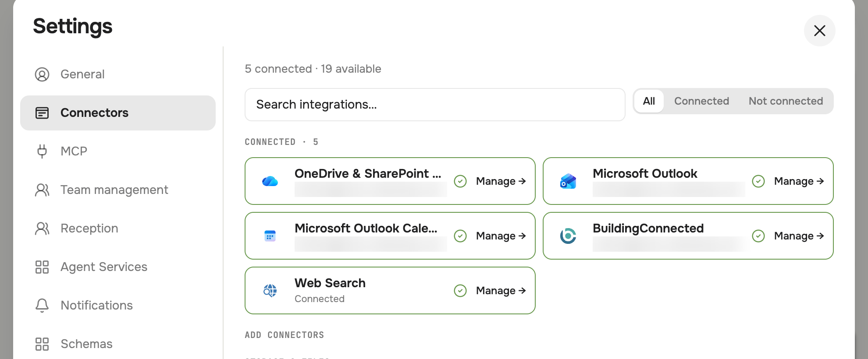Click the OneDrive cloud logo
Viewport: 868px width, 359px height.
coord(270,181)
